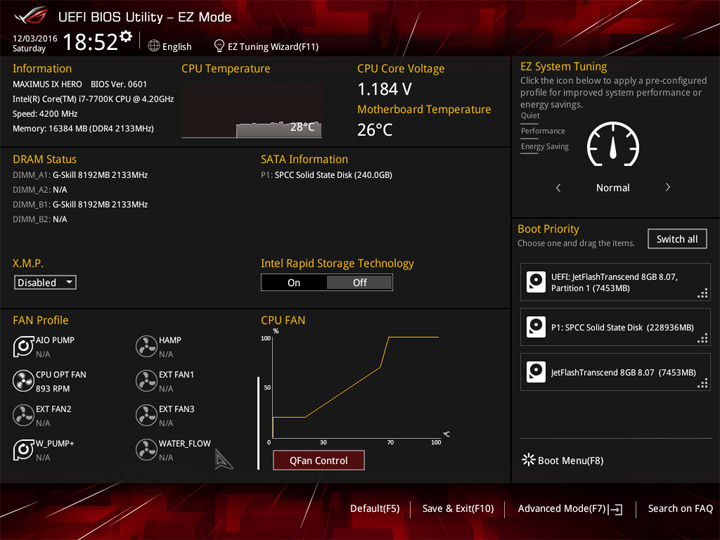Click the Boot Menu asterisk icon

click(529, 460)
